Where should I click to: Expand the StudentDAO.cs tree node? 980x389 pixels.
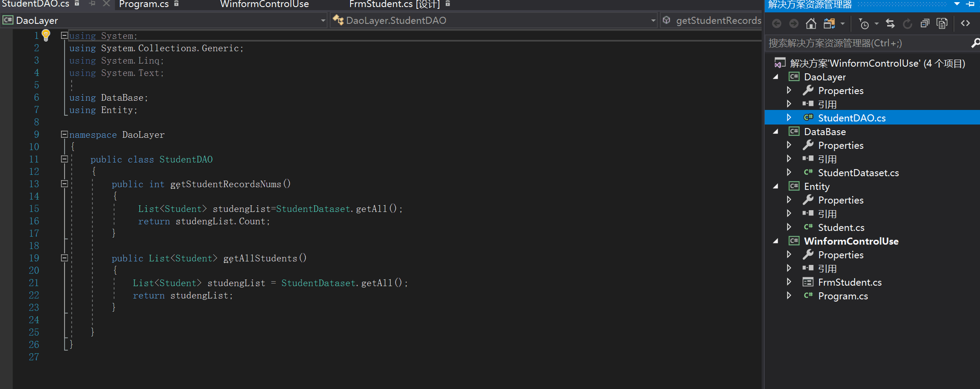coord(789,117)
